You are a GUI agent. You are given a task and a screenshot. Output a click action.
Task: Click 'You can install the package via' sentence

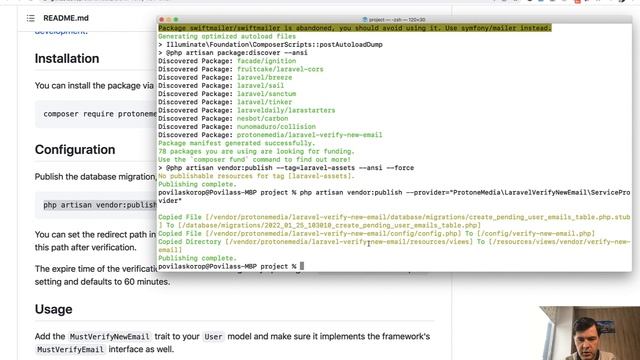94,86
